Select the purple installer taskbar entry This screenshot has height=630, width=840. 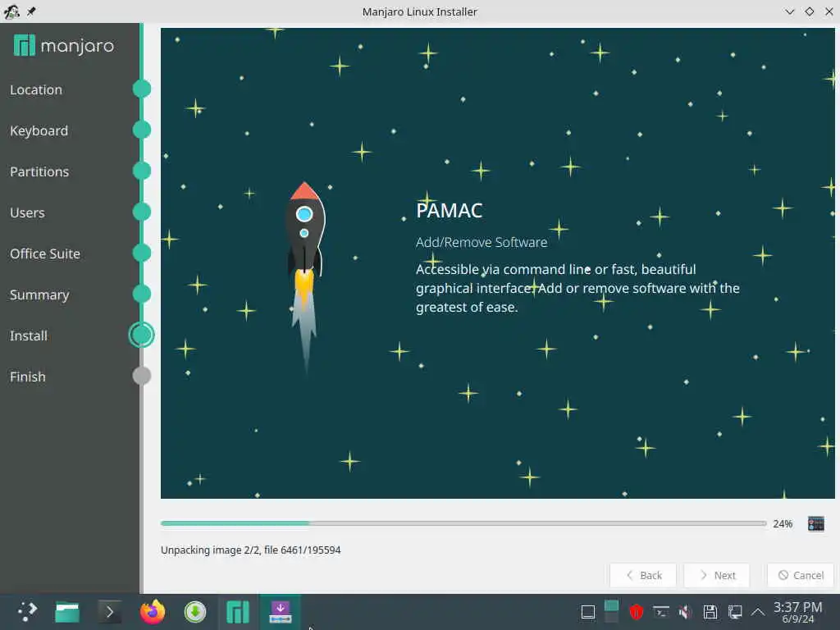click(281, 612)
